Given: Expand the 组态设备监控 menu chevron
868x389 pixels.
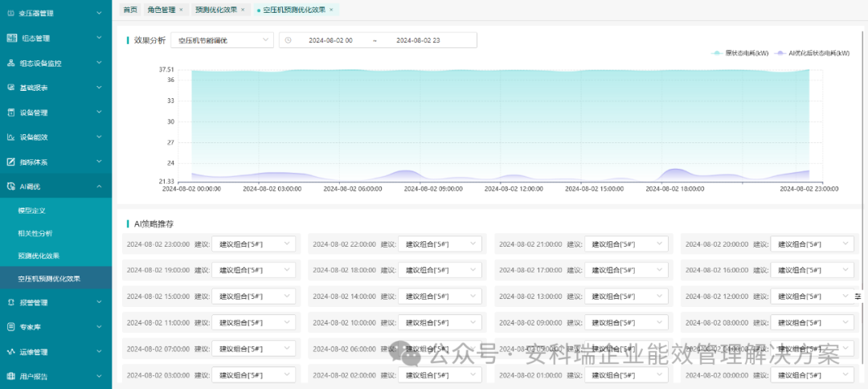Looking at the screenshot, I should pyautogui.click(x=99, y=63).
